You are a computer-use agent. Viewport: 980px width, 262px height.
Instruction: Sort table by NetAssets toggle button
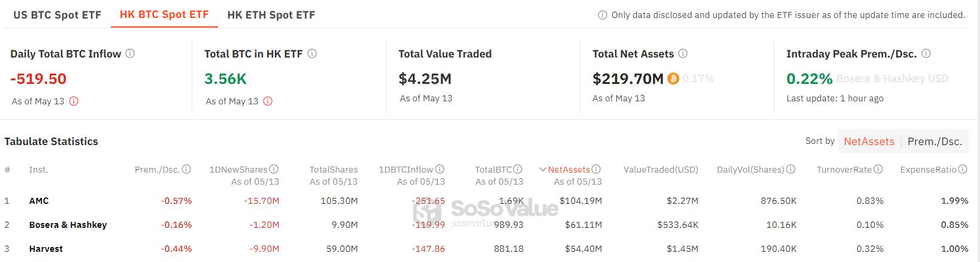click(x=869, y=141)
